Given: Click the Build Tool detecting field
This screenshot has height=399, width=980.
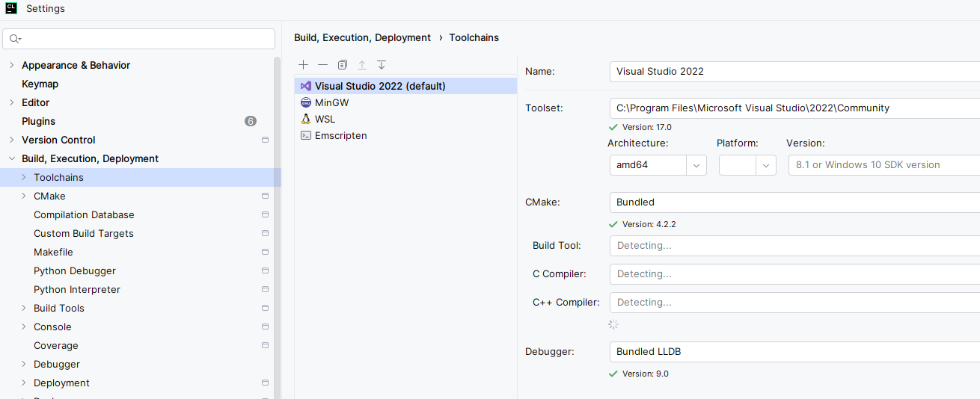Looking at the screenshot, I should (794, 246).
